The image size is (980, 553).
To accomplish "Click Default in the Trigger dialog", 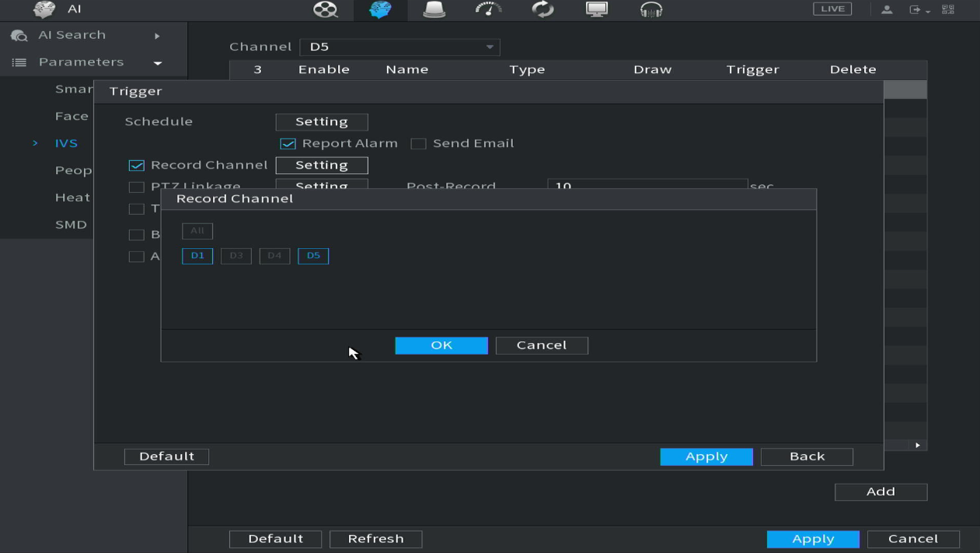I will tap(166, 457).
